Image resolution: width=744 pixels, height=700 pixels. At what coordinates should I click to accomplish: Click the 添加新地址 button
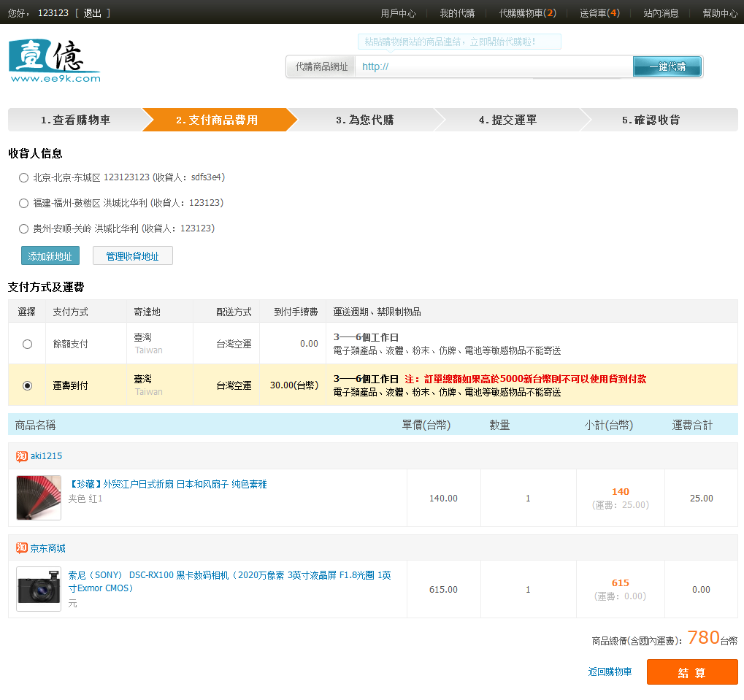coord(50,256)
